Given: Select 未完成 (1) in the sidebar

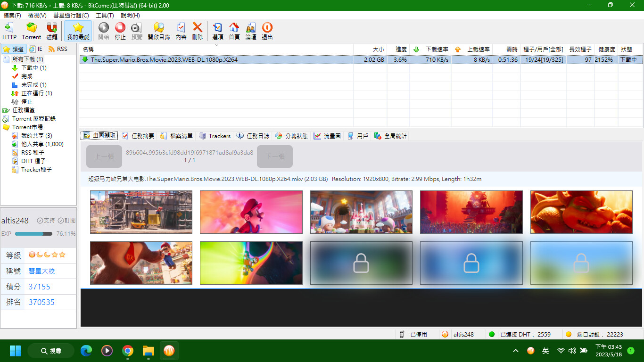Looking at the screenshot, I should (x=33, y=85).
